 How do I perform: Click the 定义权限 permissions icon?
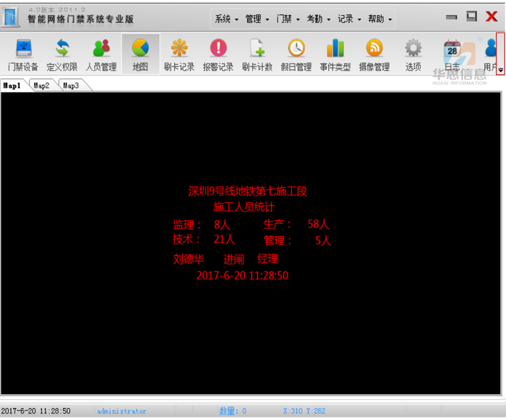62,54
